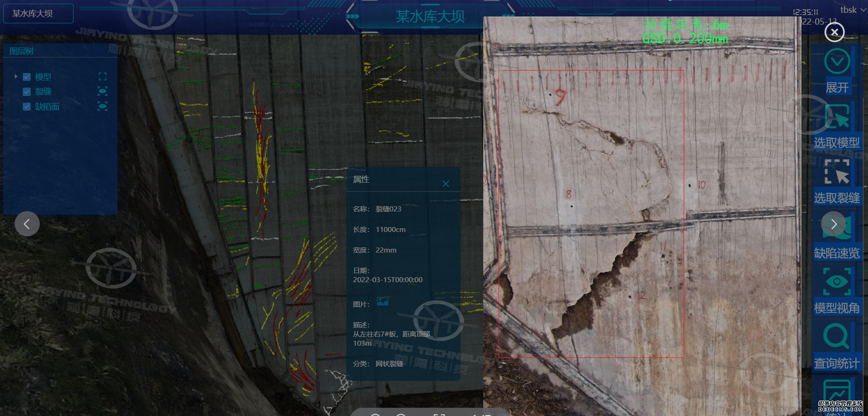Open the 查询统计 query statistics tool

[x=836, y=337]
